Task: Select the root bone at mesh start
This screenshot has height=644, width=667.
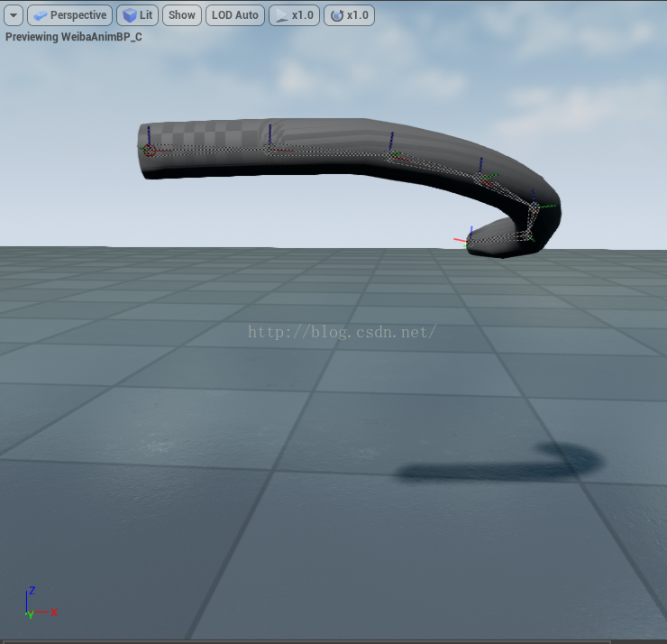Action: pyautogui.click(x=149, y=150)
